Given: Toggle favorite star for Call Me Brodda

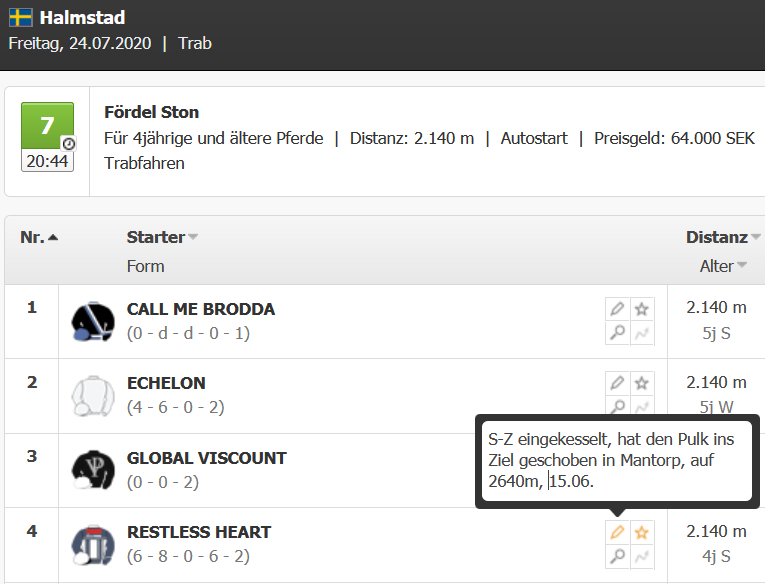Looking at the screenshot, I should coord(642,309).
